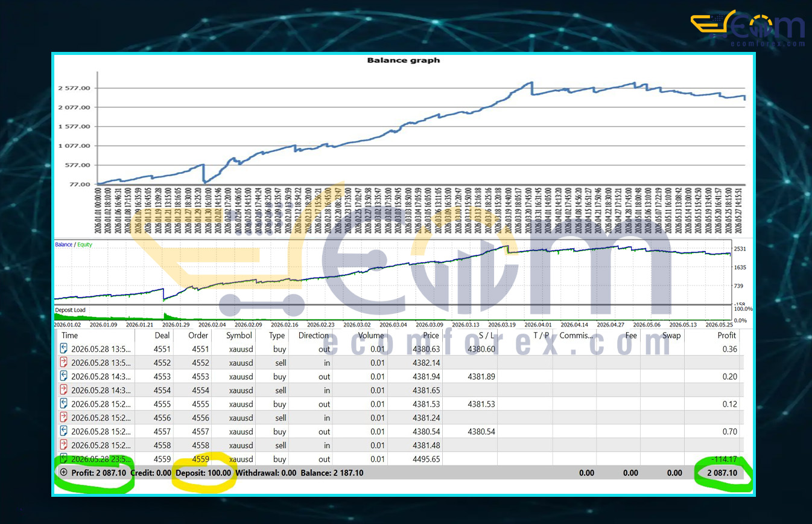Click the sell deal icon for deal 4556
Image resolution: width=812 pixels, height=524 pixels.
64,418
